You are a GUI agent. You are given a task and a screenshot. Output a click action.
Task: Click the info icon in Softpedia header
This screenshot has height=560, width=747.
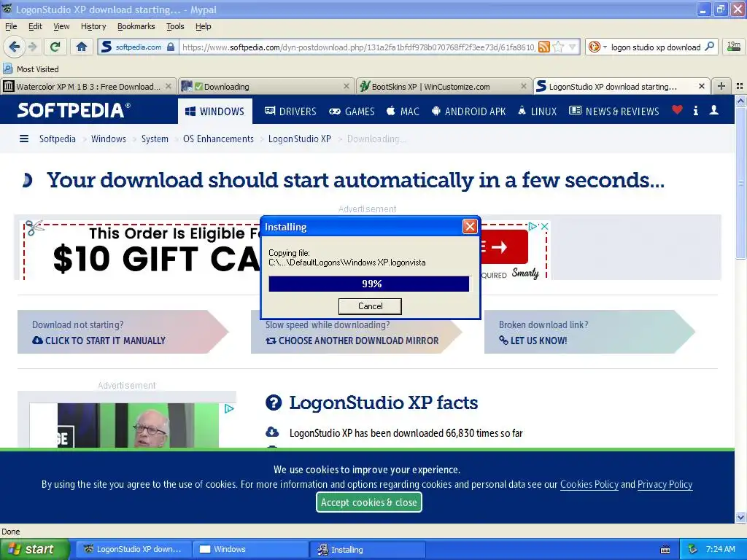(x=695, y=111)
